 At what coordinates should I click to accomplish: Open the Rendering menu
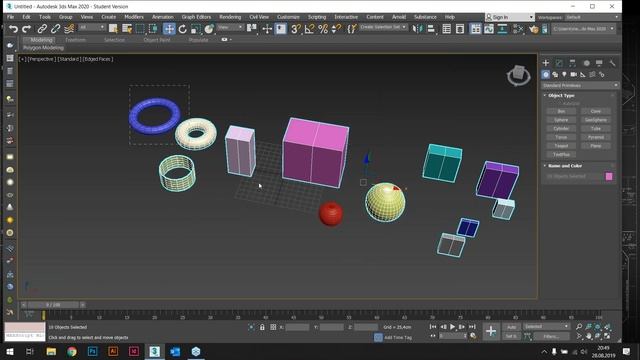pos(230,17)
